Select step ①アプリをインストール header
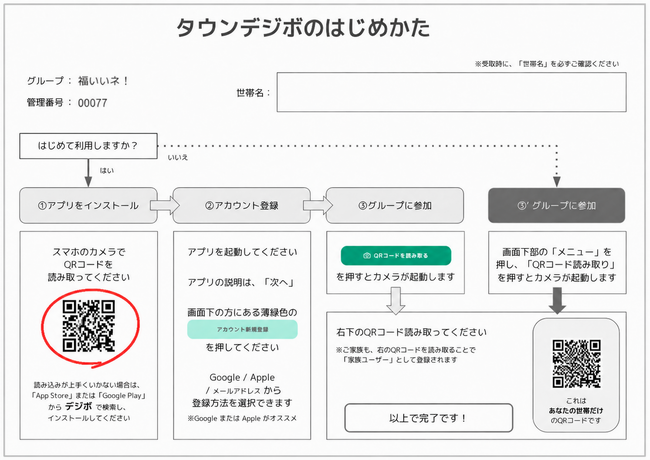 coord(88,206)
